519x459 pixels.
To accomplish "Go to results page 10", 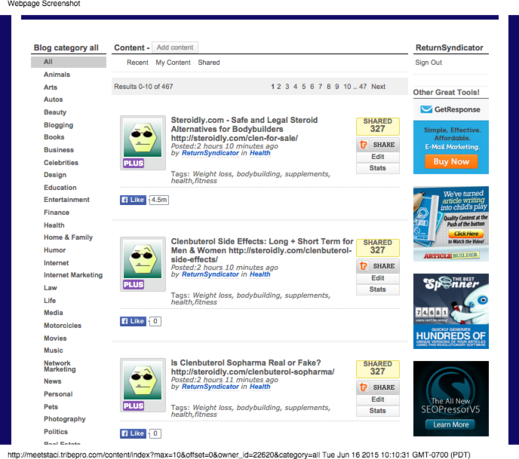I will point(347,87).
